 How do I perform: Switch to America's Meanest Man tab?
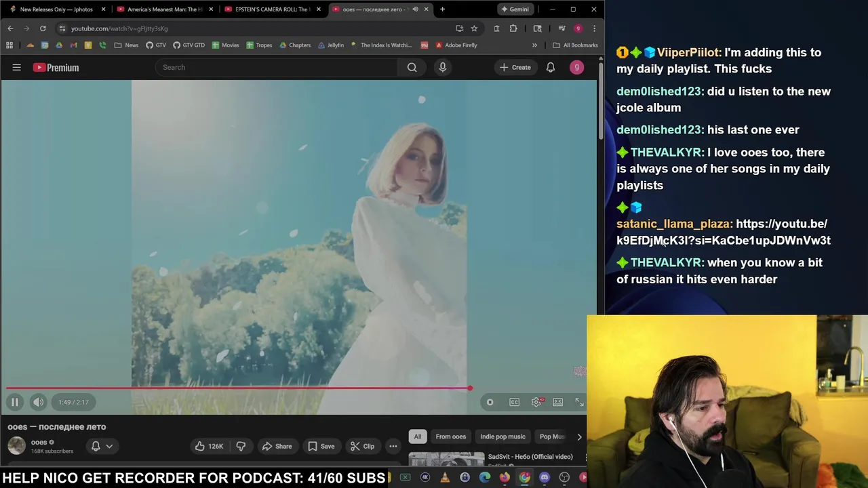click(165, 9)
